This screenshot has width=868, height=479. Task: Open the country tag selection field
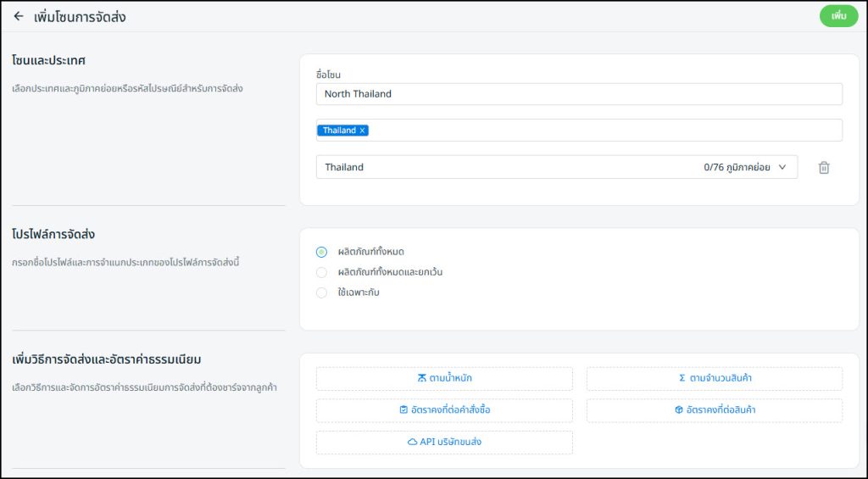[x=593, y=131]
